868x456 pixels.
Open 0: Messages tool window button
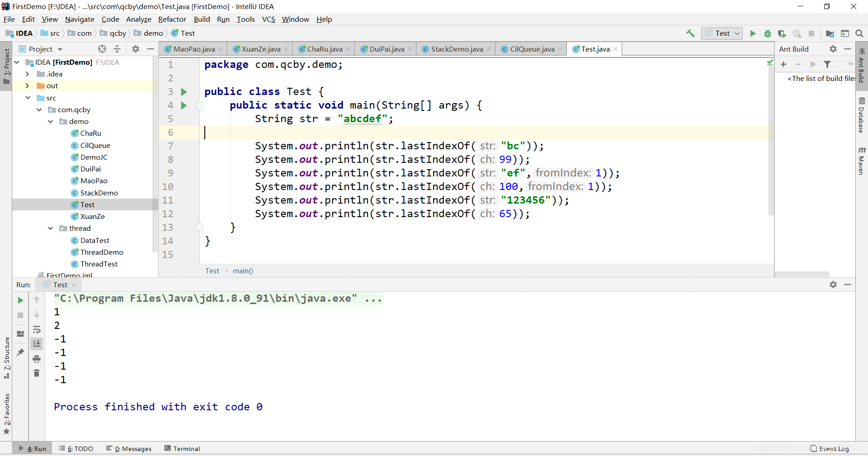129,449
